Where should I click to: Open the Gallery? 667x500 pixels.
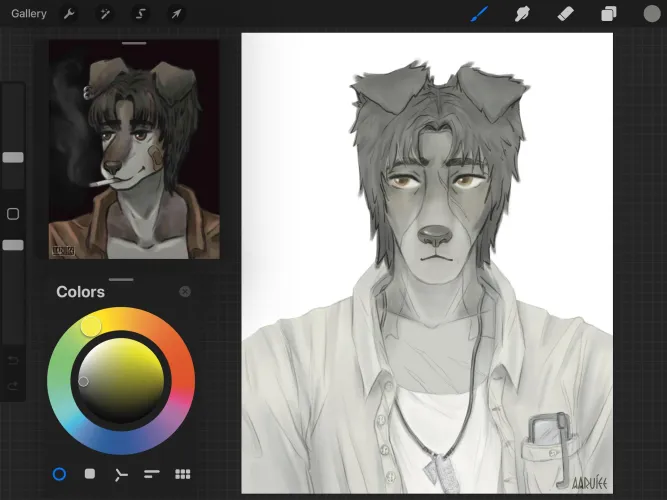click(29, 14)
